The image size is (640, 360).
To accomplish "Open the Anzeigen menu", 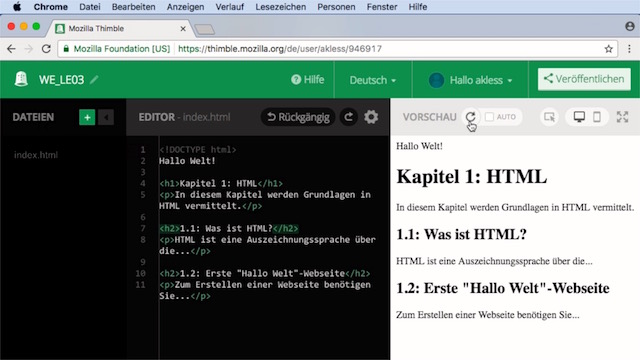I will click(185, 7).
